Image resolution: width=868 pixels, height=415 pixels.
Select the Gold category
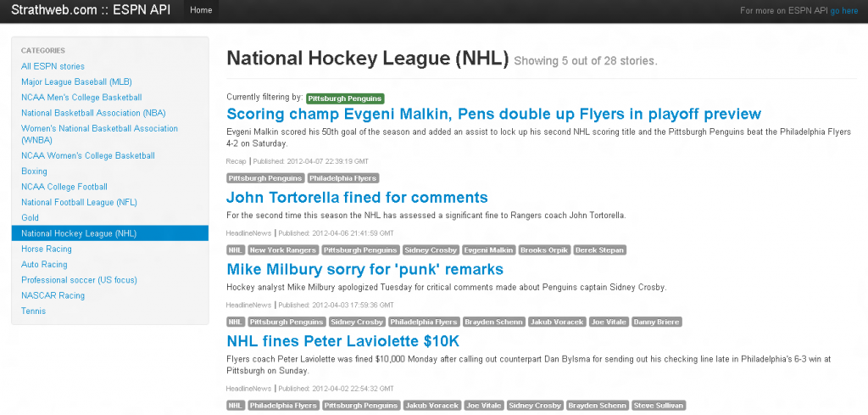click(x=30, y=218)
